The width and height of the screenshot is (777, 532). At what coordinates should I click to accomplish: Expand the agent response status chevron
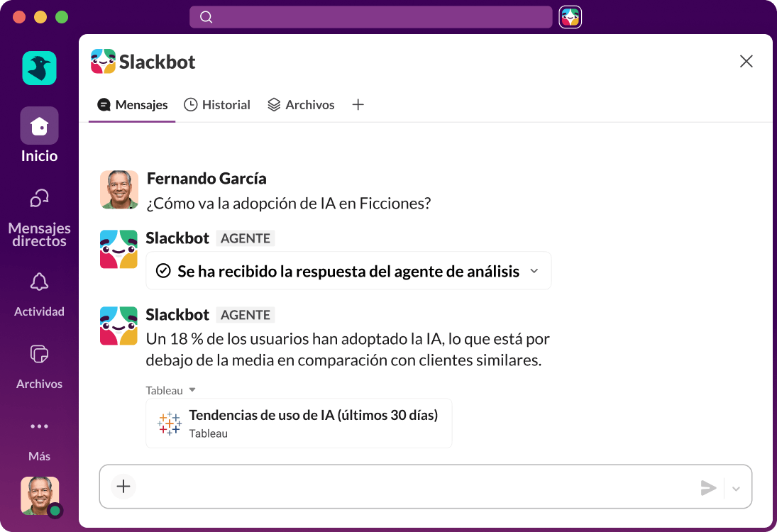534,270
